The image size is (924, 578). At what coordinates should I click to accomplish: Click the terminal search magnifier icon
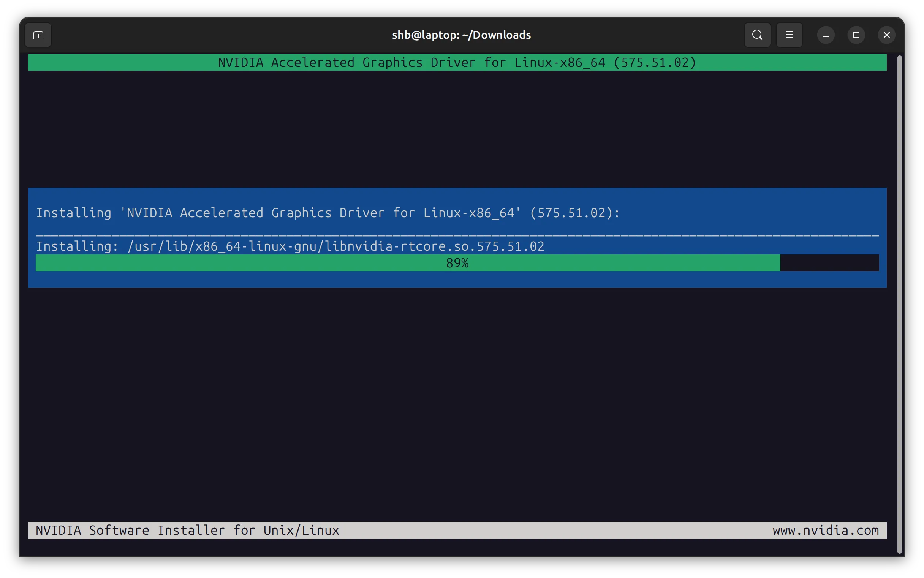(757, 35)
